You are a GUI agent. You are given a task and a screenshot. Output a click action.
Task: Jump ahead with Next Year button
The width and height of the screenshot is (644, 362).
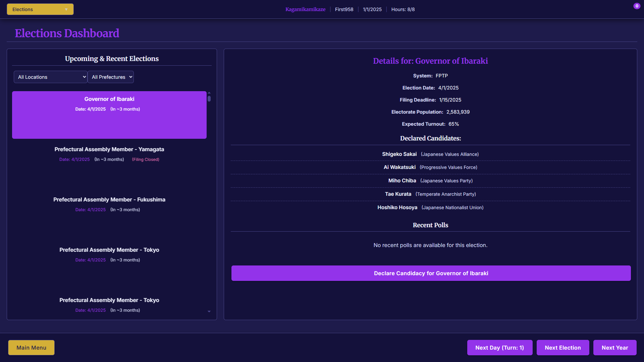click(x=614, y=348)
